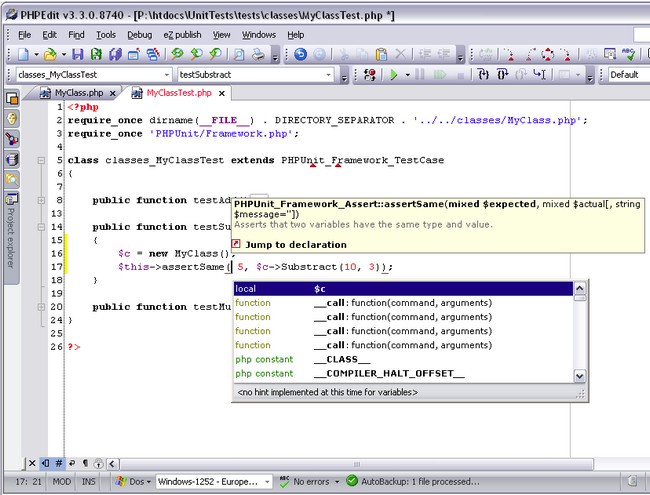
Task: Open the Windows-1252 encoding dropdown
Action: (267, 482)
